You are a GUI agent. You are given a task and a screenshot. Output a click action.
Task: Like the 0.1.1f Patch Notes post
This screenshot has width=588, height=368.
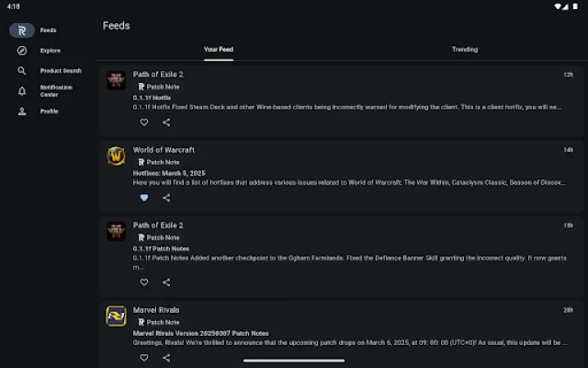pos(144,282)
